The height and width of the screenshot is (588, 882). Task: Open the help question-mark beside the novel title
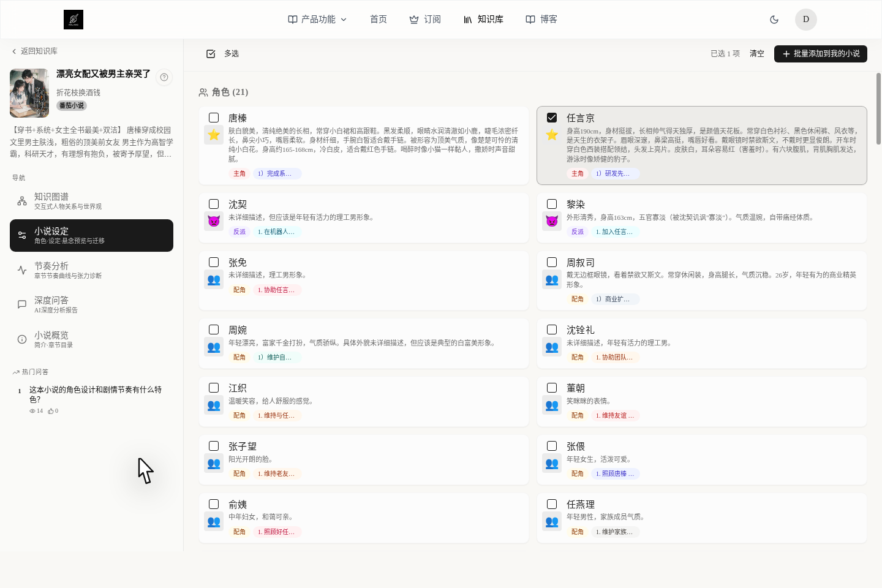[x=164, y=77]
